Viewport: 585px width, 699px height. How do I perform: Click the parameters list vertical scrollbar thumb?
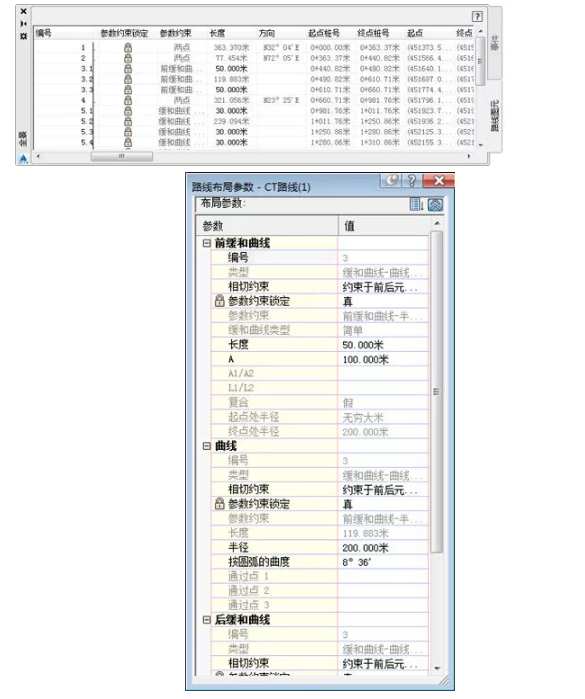(x=437, y=391)
